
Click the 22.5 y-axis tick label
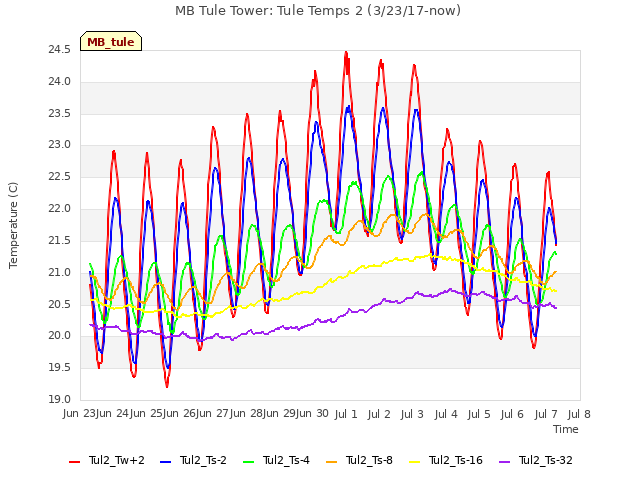pos(60,177)
